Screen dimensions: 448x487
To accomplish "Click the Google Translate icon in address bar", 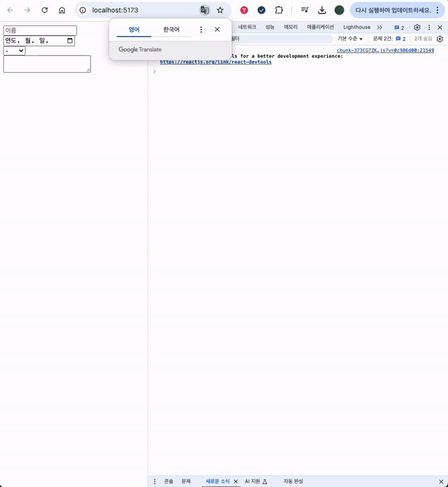I will coord(204,10).
